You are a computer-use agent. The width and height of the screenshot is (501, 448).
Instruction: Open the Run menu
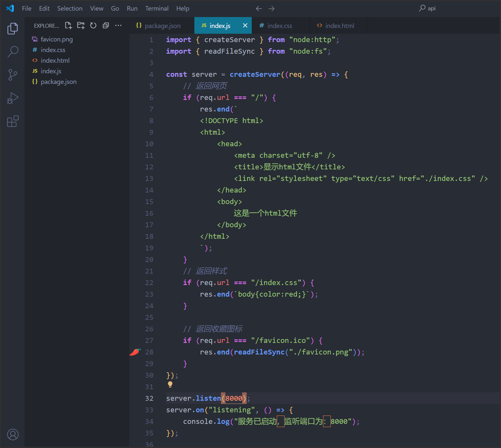(x=132, y=8)
